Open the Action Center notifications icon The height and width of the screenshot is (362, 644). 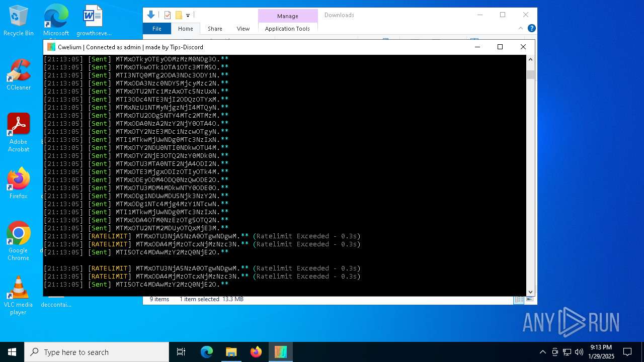627,352
